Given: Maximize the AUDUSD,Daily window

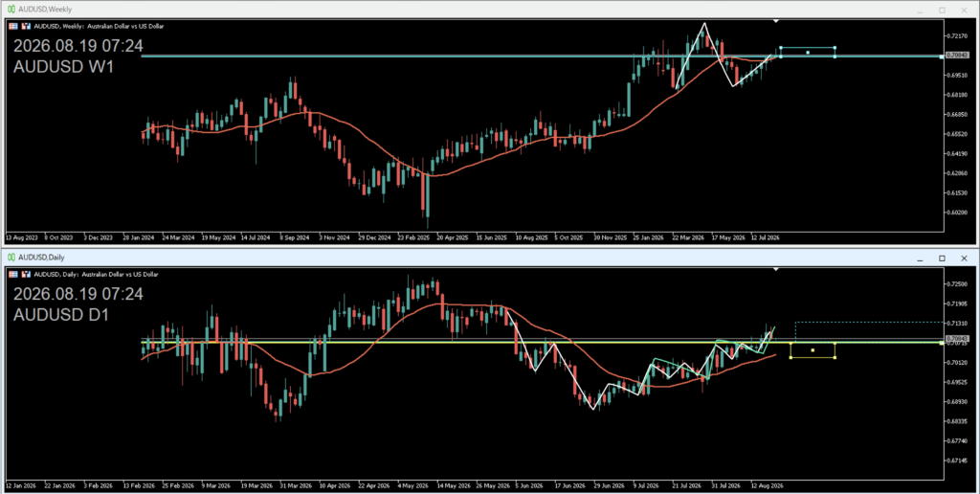Looking at the screenshot, I should click(942, 258).
